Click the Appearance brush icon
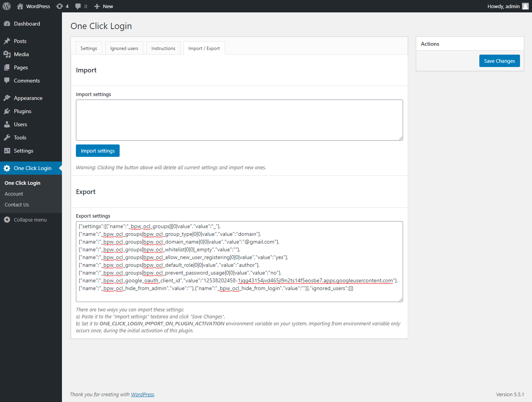The height and width of the screenshot is (402, 532). [x=7, y=98]
